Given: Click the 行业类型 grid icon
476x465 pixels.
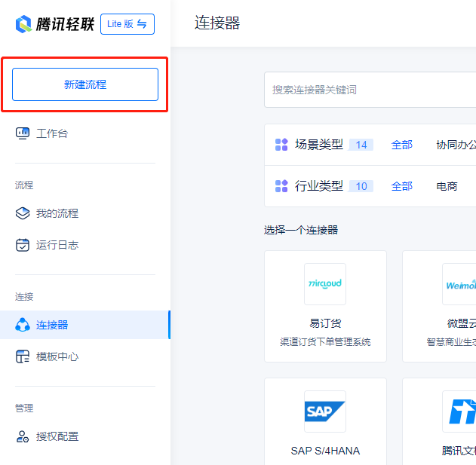Looking at the screenshot, I should [281, 186].
